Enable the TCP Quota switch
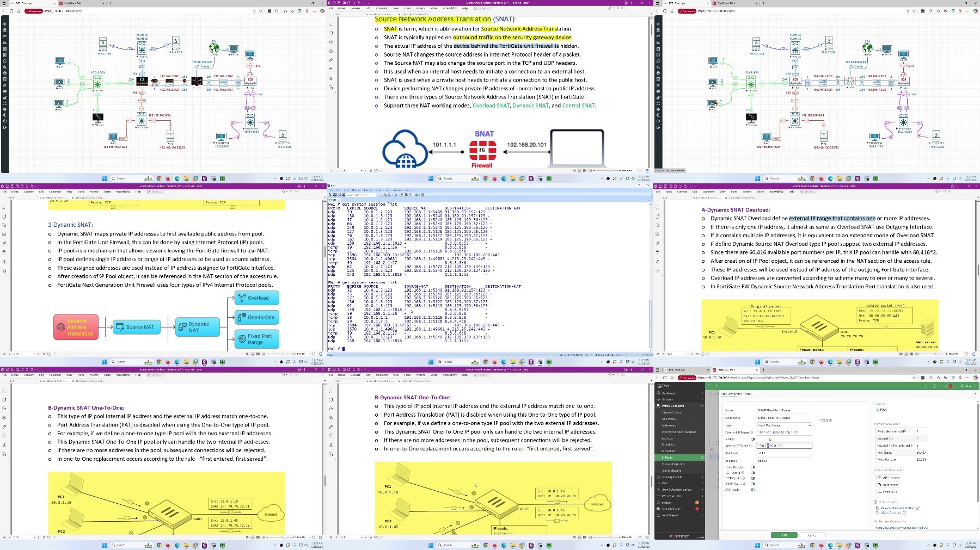 click(753, 473)
